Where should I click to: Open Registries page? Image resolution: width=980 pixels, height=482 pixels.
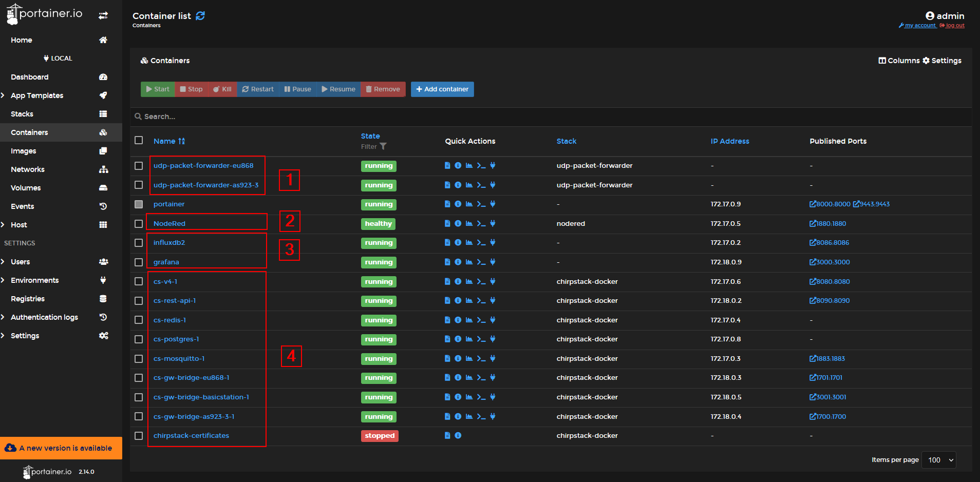[x=28, y=299]
